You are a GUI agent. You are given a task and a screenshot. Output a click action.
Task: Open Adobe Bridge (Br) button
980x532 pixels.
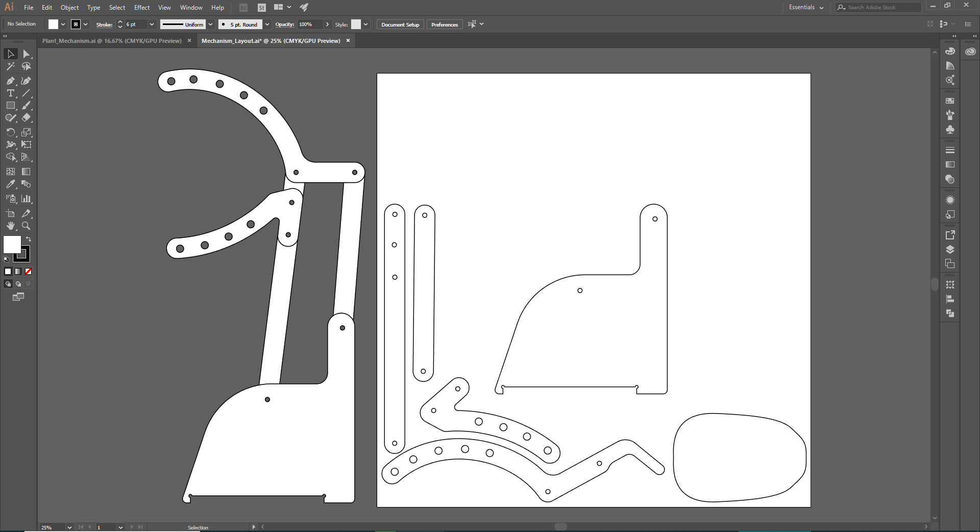point(243,8)
